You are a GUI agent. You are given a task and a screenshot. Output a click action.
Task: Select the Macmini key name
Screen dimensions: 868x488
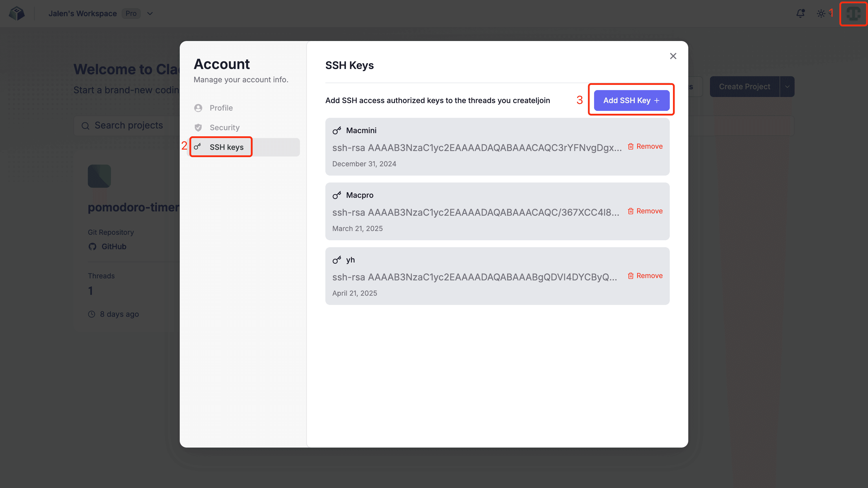pos(361,130)
